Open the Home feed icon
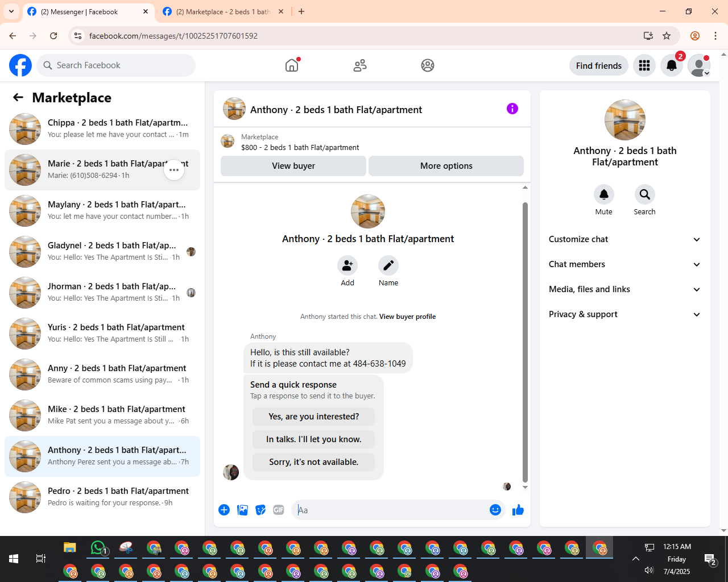Screen dimensions: 728x582 292,65
